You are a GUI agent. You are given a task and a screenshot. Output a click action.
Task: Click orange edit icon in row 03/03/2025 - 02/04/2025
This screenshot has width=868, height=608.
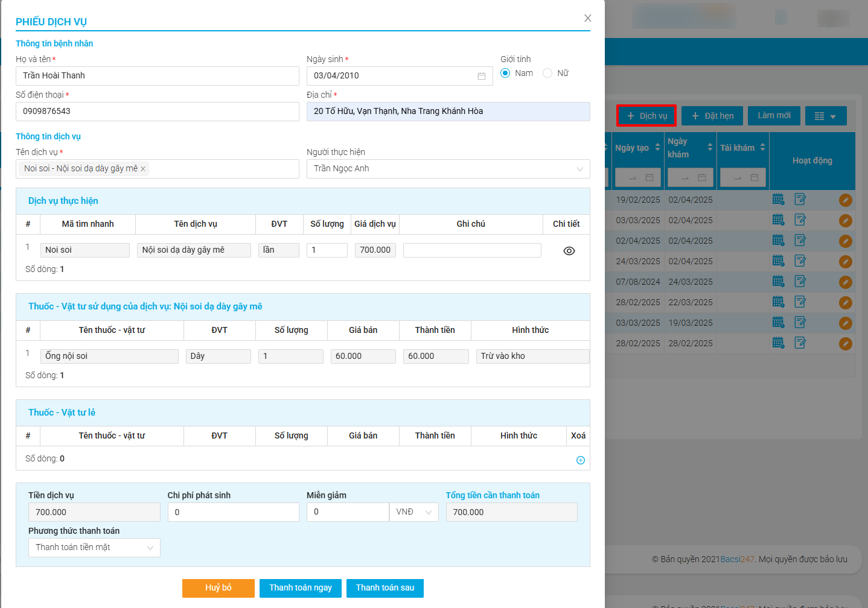point(846,221)
